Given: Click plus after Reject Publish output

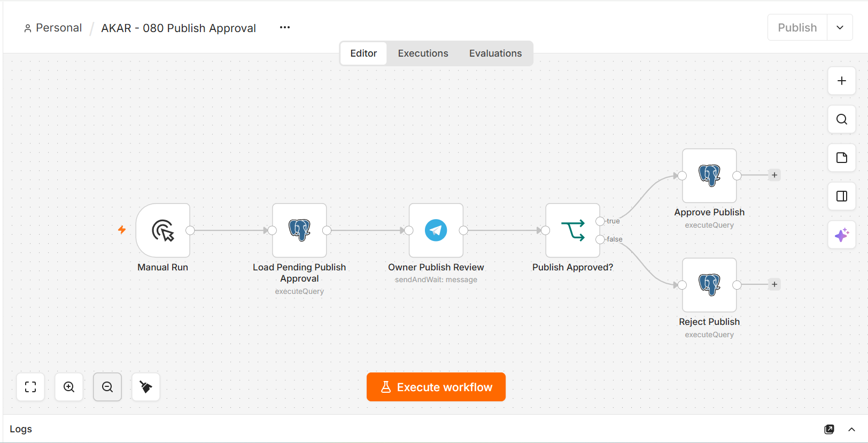Looking at the screenshot, I should click(x=774, y=284).
